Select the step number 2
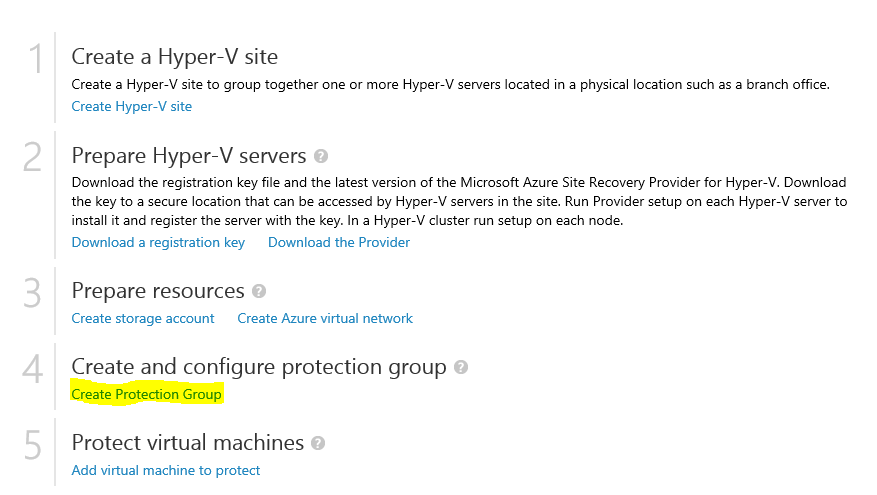Image resolution: width=877 pixels, height=495 pixels. pos(33,158)
